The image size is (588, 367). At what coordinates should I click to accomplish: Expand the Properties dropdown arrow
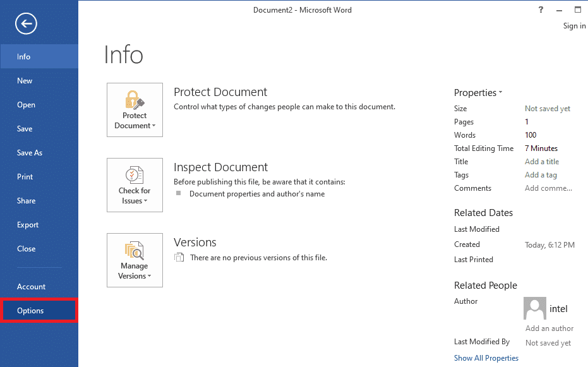click(501, 92)
